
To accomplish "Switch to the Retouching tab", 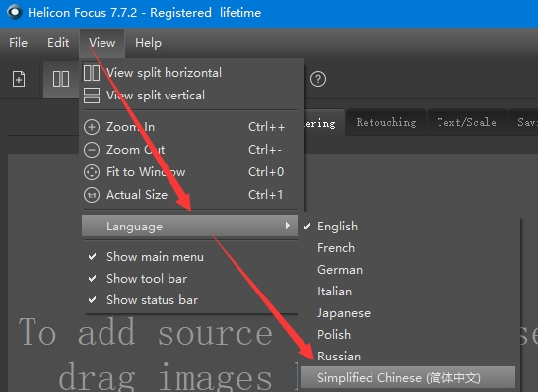I will pos(386,122).
